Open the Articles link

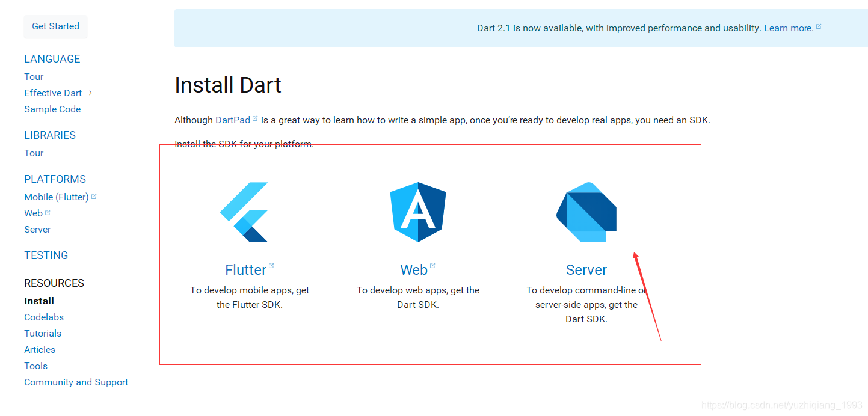click(40, 350)
